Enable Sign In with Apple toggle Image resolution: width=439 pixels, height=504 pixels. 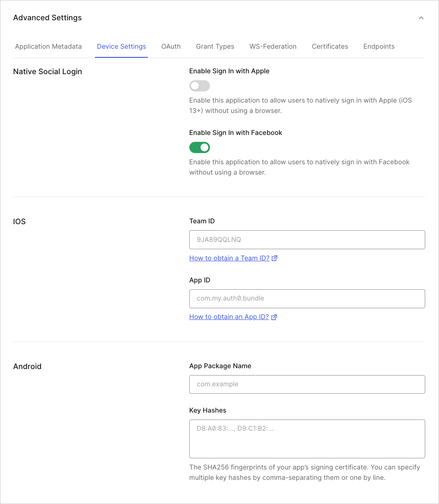coord(199,85)
